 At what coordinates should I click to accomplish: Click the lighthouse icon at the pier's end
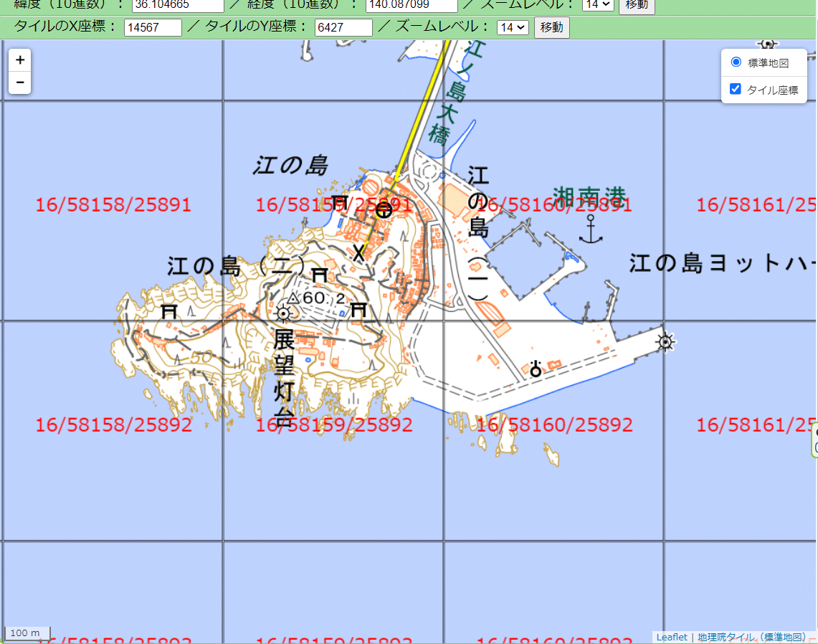(x=665, y=343)
